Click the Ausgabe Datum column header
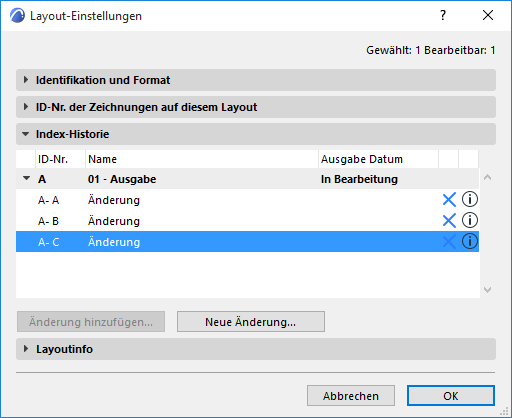 click(378, 159)
